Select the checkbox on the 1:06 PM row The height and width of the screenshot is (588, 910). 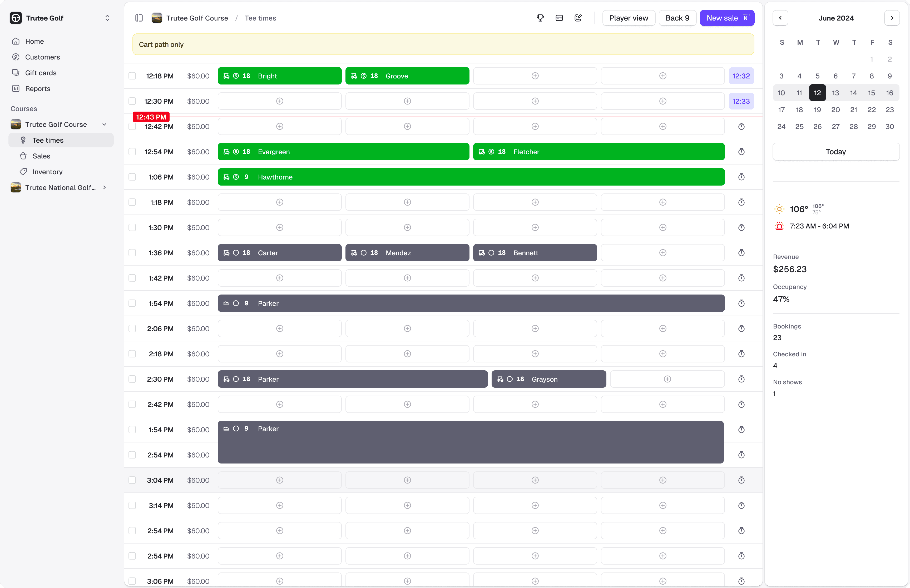132,177
